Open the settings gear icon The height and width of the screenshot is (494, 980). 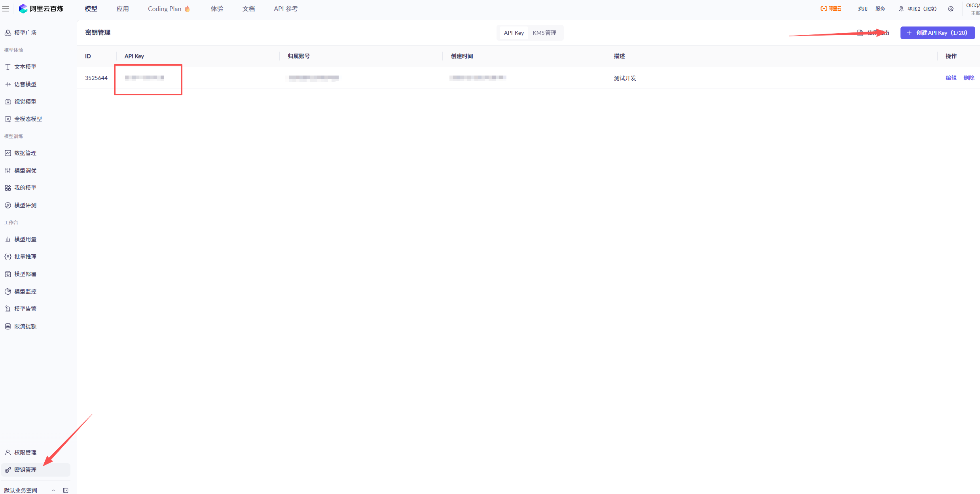[x=951, y=9]
